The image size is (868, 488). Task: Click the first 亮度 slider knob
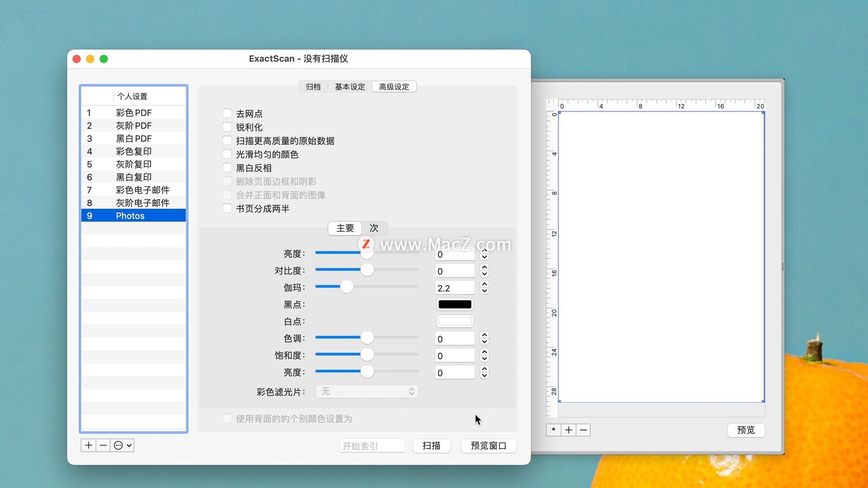367,253
